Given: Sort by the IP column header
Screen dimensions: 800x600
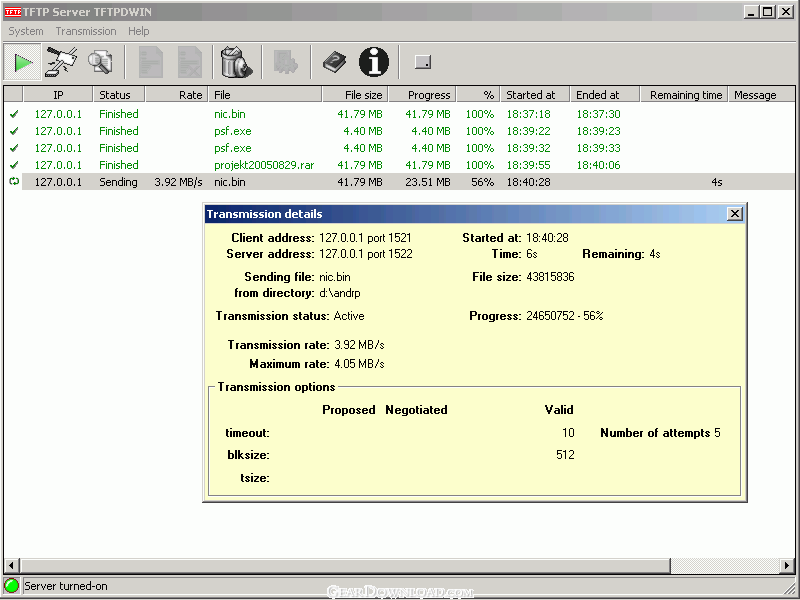Looking at the screenshot, I should tap(58, 94).
